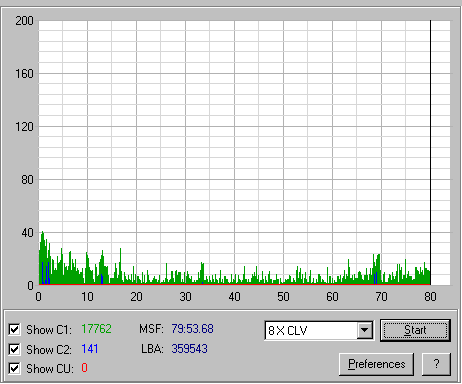Click the tall green C1 peak near start

(x=42, y=257)
